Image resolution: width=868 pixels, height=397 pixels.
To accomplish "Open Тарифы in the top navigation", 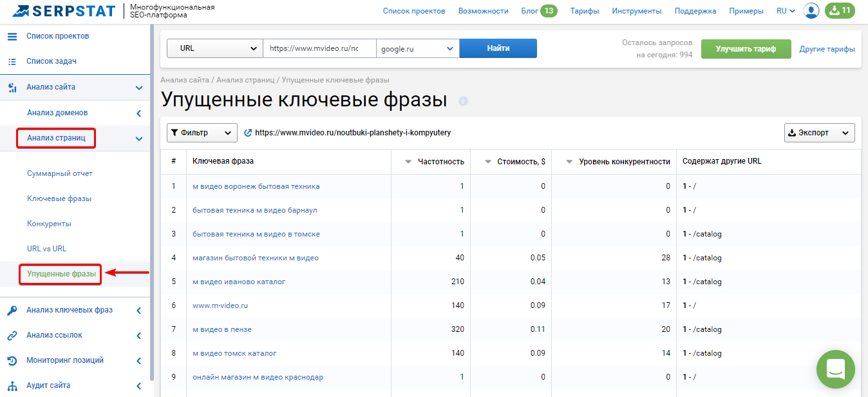I will tap(585, 11).
